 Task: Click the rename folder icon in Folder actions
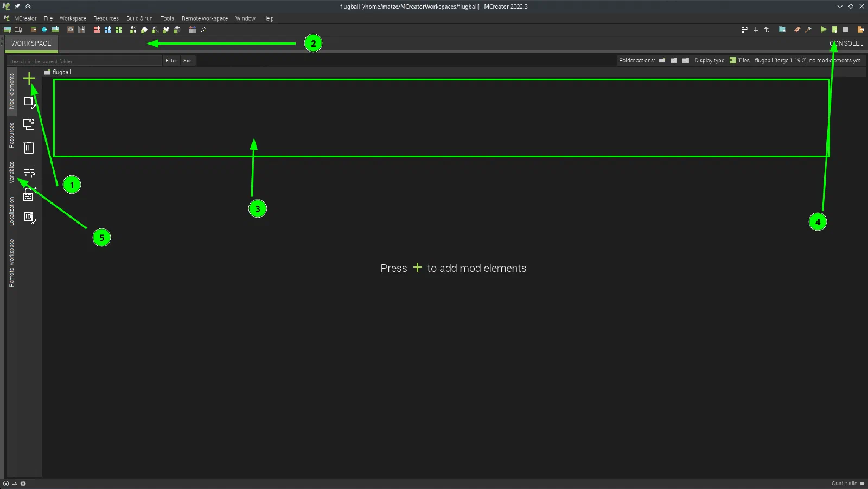[x=674, y=60]
